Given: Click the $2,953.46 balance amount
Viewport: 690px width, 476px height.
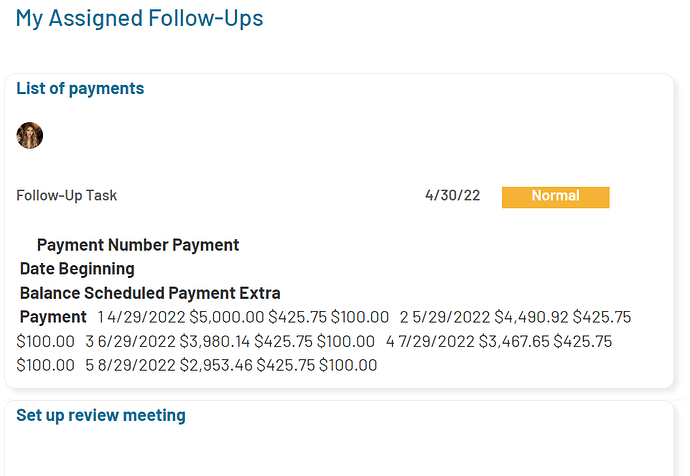Looking at the screenshot, I should (x=216, y=365).
